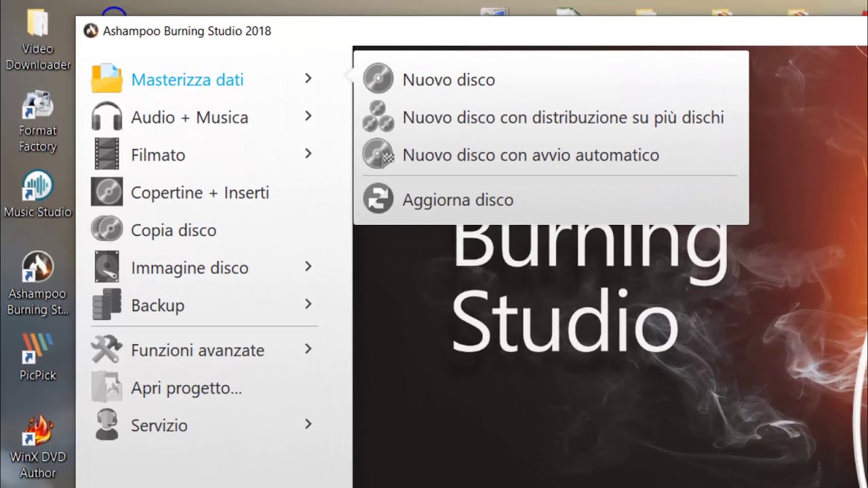Choose Nuovo disco con distribuzione su più dischi
This screenshot has width=868, height=488.
(x=551, y=117)
